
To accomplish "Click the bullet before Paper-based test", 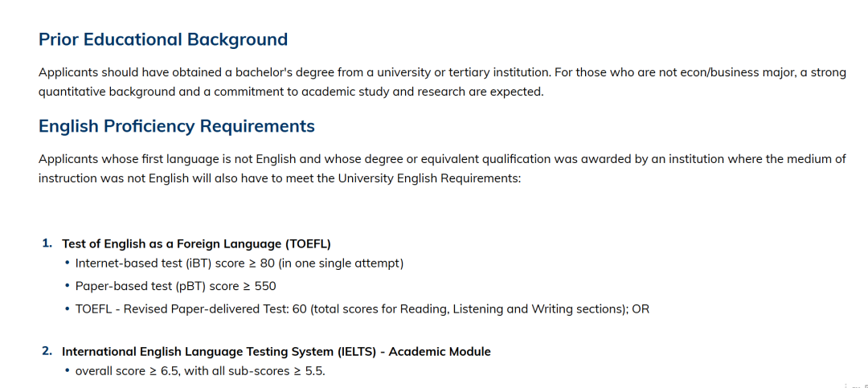I will point(66,286).
